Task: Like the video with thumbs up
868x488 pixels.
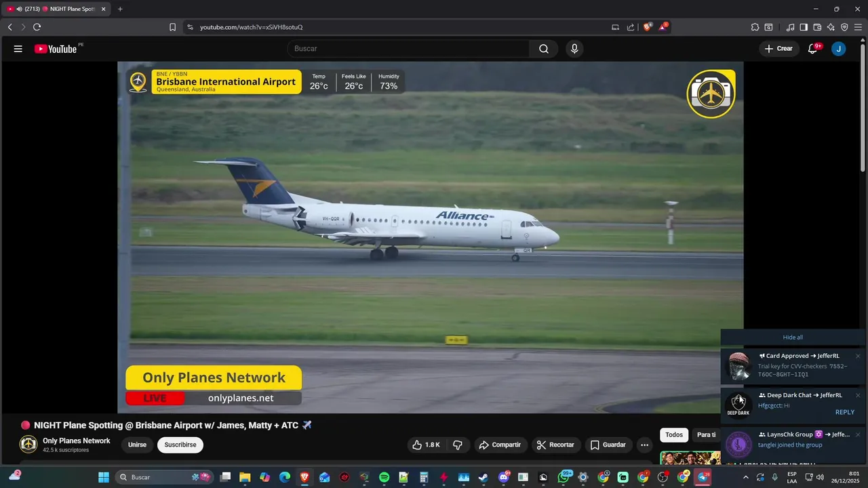Action: (426, 445)
